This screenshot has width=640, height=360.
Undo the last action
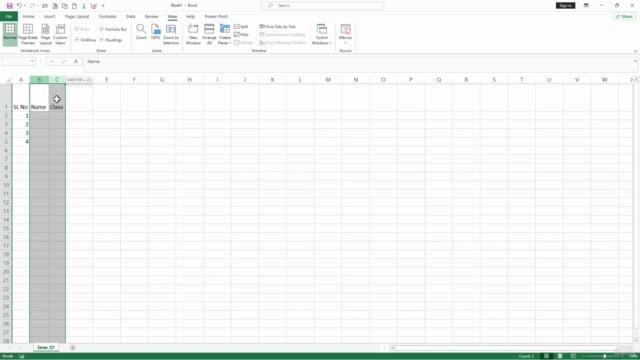pyautogui.click(x=19, y=6)
